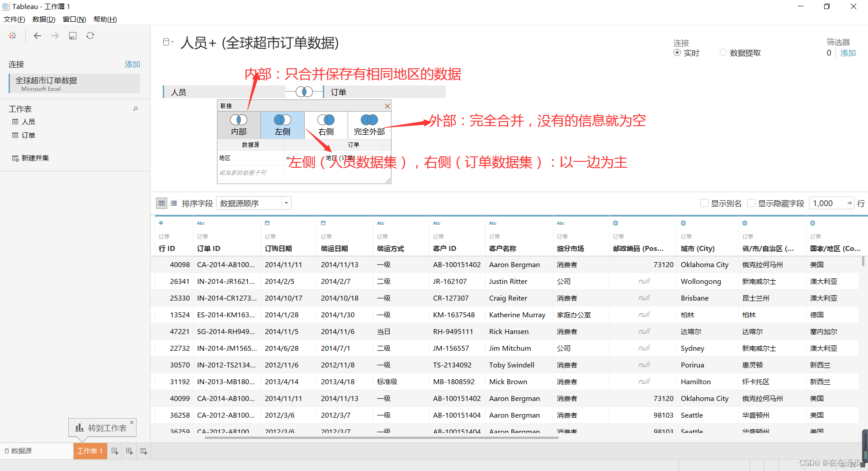Click the 人员 table box on canvas

[224, 92]
